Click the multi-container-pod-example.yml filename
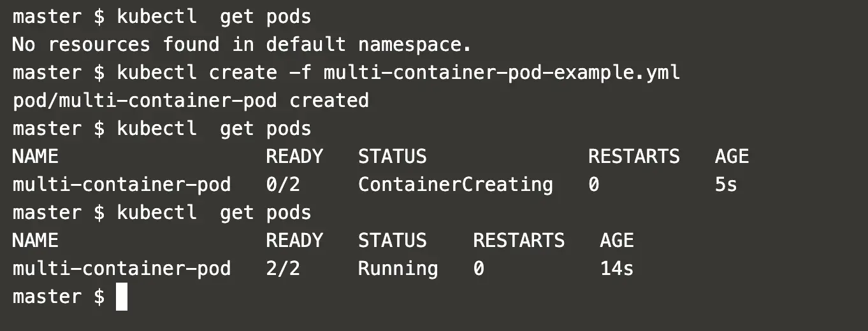 click(x=502, y=73)
